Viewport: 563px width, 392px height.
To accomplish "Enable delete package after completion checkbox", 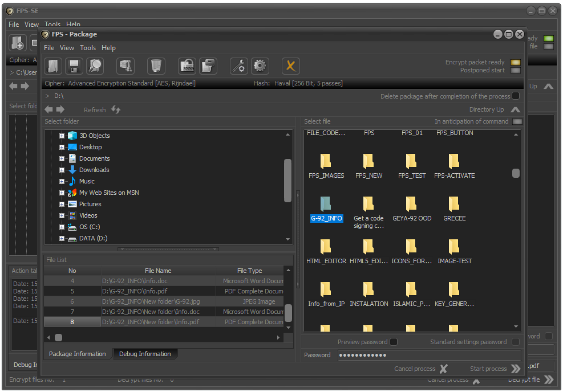I will [516, 96].
